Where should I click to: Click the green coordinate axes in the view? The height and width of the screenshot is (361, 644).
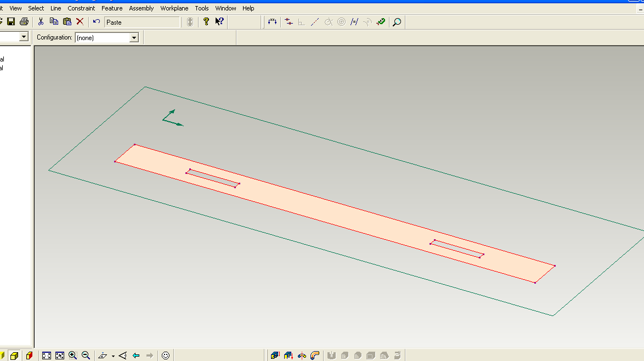coord(172,118)
